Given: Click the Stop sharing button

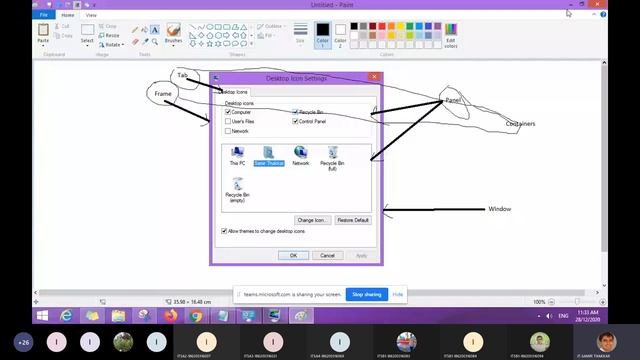Looking at the screenshot, I should point(367,294).
